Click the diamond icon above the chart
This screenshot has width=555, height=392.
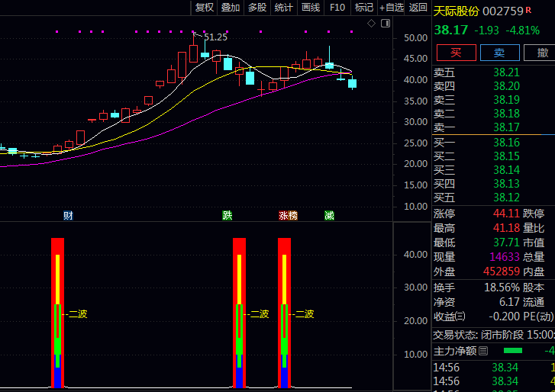[371, 24]
